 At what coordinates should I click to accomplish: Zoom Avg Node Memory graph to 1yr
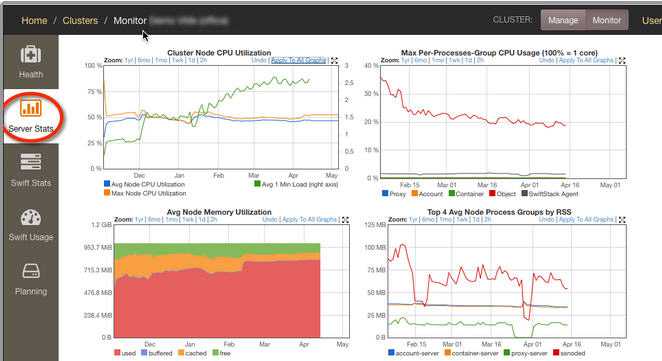[139, 220]
